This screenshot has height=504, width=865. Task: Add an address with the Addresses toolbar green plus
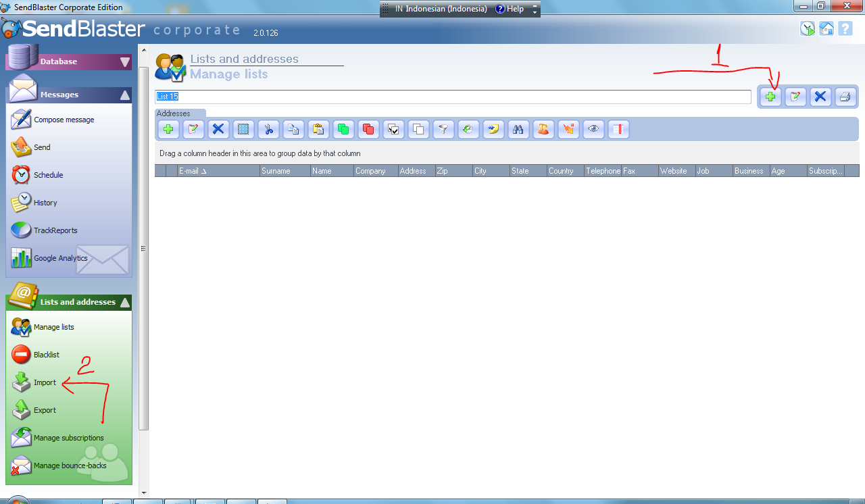168,129
